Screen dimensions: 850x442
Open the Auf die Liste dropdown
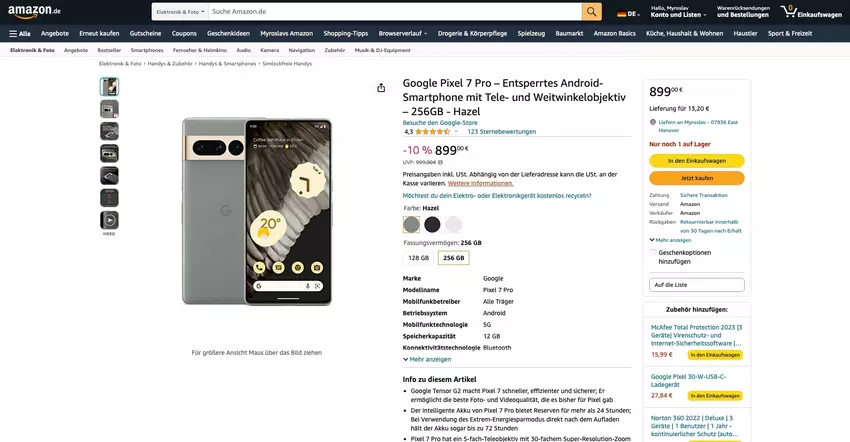pos(697,285)
